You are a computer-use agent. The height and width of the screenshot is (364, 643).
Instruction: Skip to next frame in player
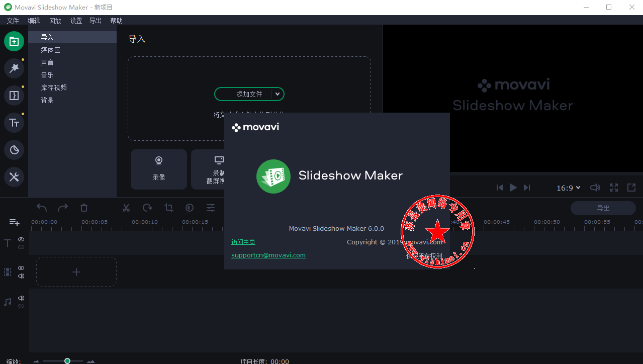(527, 188)
